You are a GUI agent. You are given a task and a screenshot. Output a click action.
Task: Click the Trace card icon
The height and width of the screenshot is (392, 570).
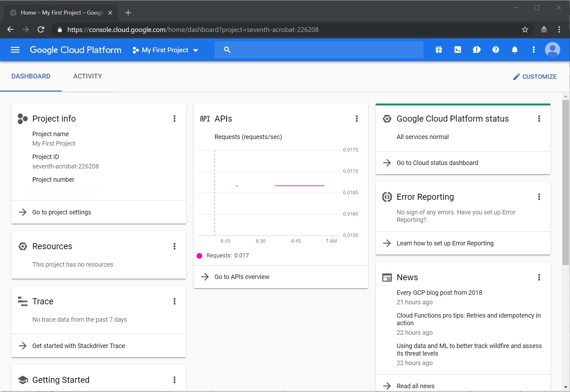pos(22,301)
